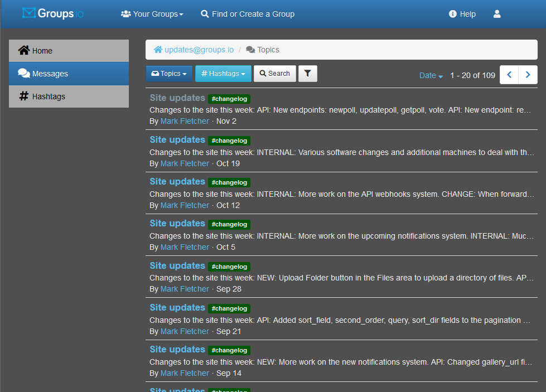This screenshot has width=546, height=392.
Task: Expand the Topics view dropdown
Action: tap(169, 74)
